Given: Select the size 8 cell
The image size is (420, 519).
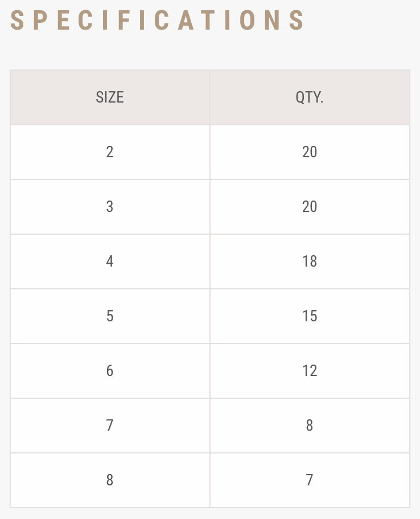Looking at the screenshot, I should tap(110, 480).
